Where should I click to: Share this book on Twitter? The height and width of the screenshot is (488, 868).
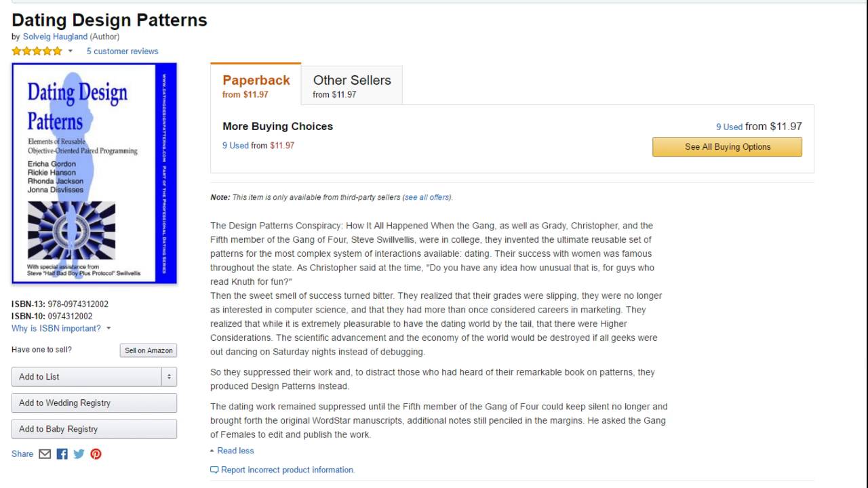(79, 454)
